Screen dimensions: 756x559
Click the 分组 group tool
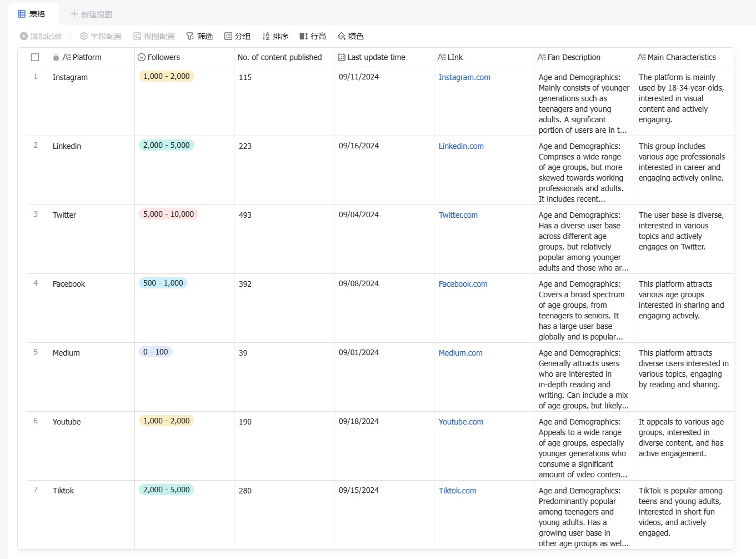[237, 36]
